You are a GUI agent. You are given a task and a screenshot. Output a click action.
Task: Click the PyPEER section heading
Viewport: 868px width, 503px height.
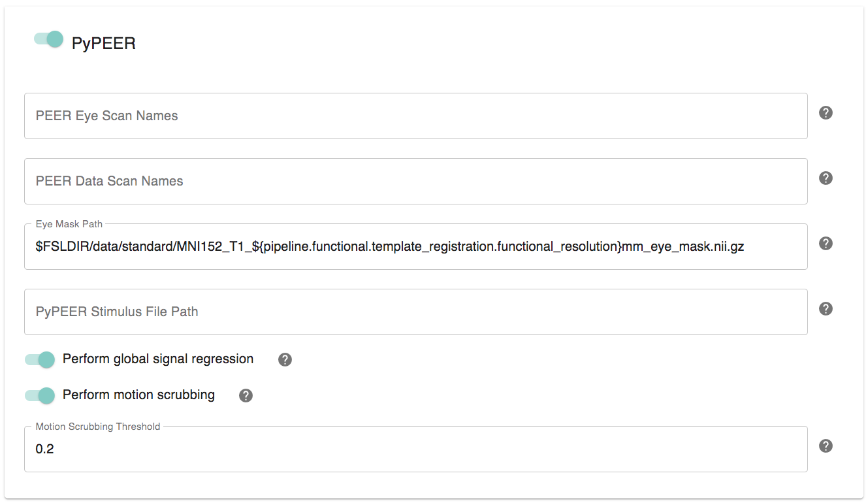103,42
